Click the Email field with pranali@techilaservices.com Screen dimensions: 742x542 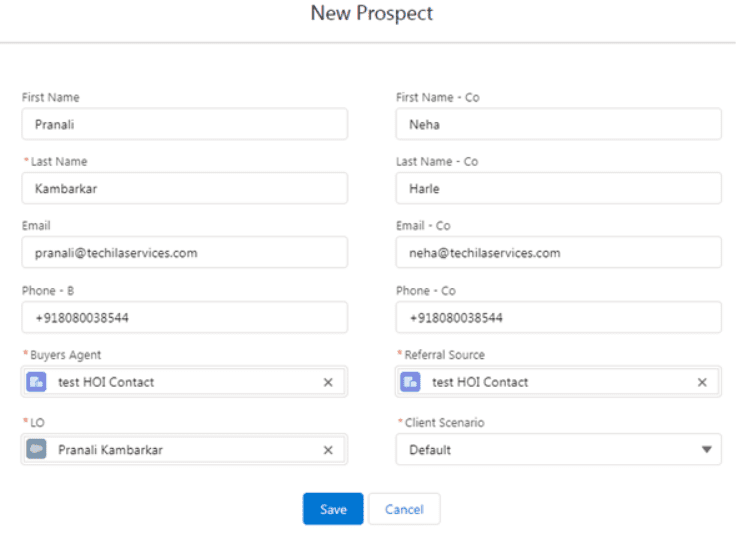coord(185,253)
